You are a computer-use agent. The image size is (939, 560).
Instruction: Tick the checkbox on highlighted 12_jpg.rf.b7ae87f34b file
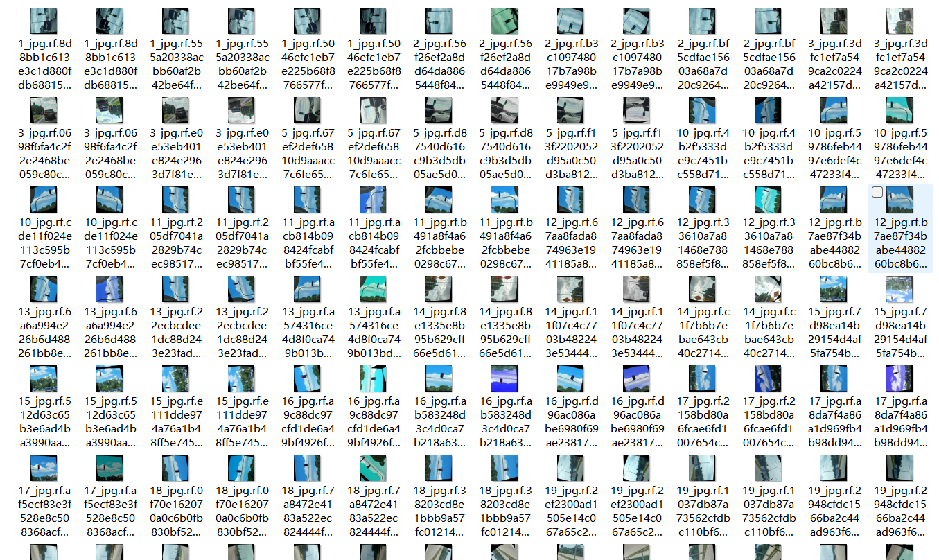pyautogui.click(x=877, y=192)
